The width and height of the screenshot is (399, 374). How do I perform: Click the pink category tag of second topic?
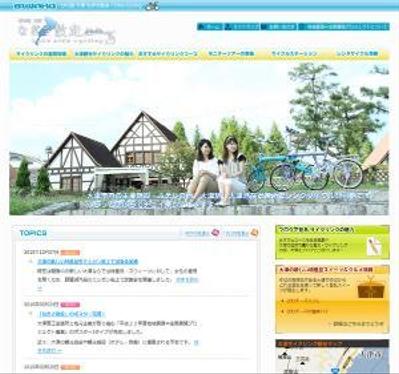tap(70, 305)
